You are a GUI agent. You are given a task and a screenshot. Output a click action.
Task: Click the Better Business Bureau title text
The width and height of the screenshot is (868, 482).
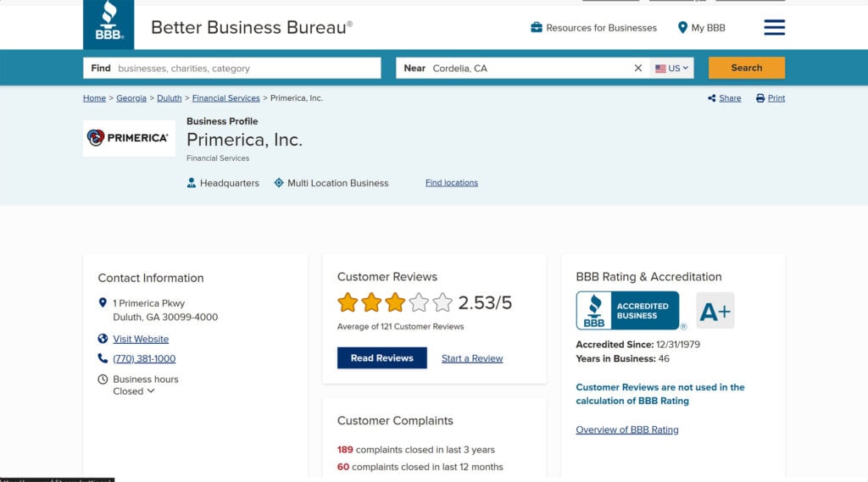pyautogui.click(x=251, y=27)
